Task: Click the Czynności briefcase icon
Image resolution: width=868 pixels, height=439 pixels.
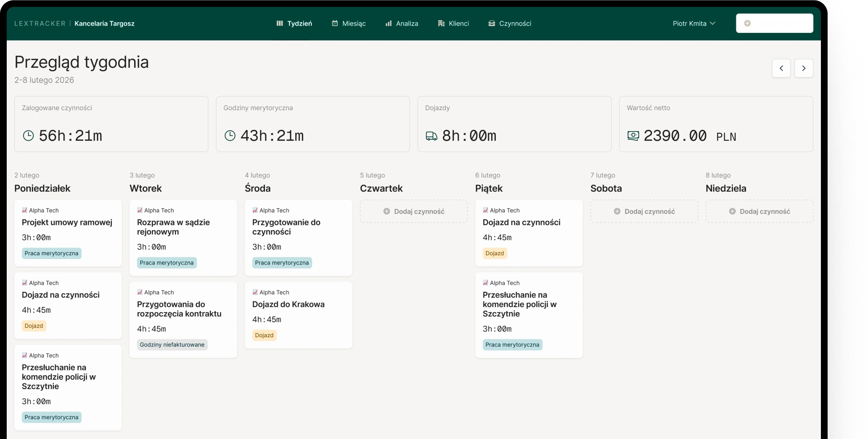Action: [x=492, y=24]
